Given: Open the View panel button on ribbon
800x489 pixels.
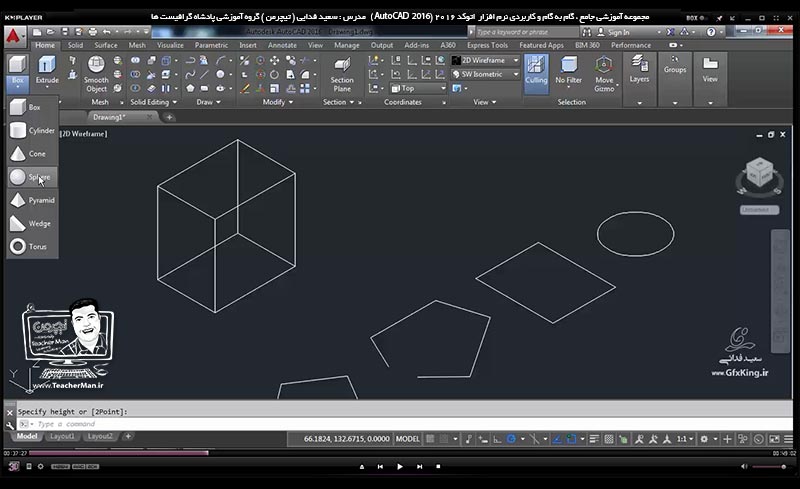Looking at the screenshot, I should [710, 70].
